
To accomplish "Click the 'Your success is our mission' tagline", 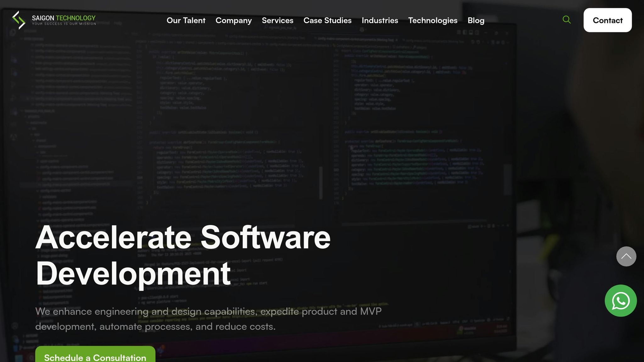I will pos(64,24).
